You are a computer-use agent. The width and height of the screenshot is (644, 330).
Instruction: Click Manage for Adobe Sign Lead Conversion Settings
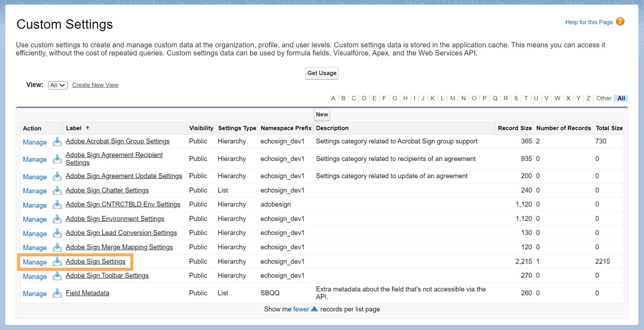click(35, 234)
